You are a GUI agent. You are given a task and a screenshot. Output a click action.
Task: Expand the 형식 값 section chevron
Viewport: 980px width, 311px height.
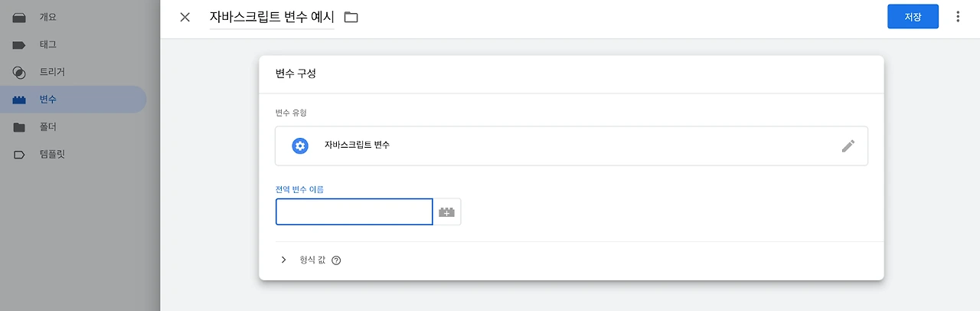(283, 260)
